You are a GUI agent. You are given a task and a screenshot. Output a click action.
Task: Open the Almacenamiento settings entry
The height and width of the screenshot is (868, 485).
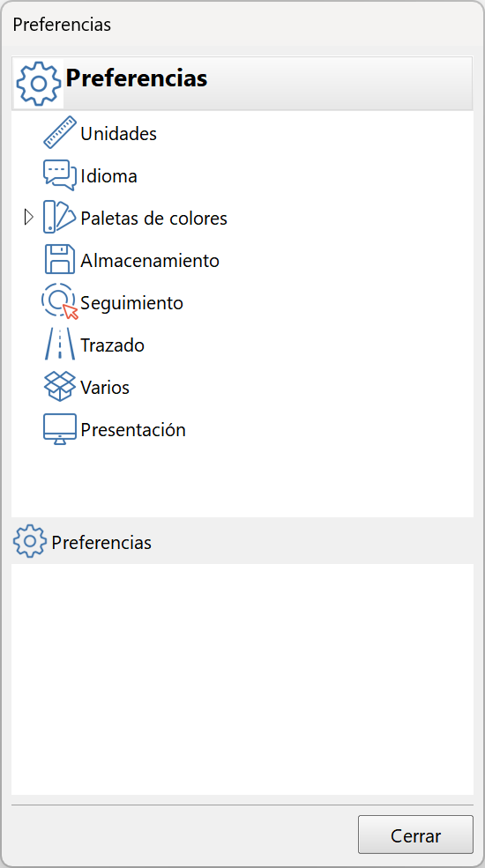tap(150, 260)
